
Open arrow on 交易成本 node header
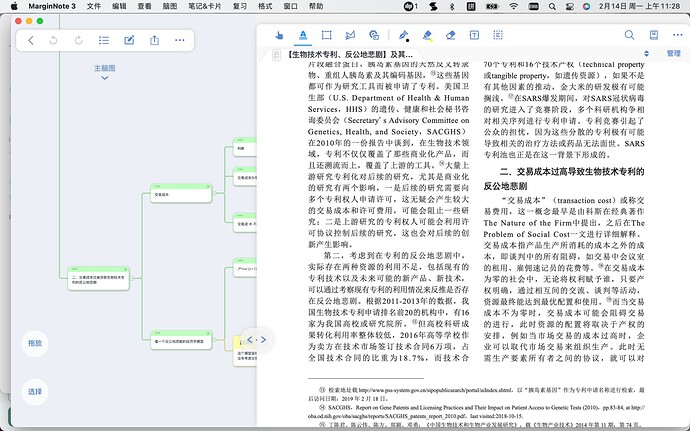tap(208, 187)
